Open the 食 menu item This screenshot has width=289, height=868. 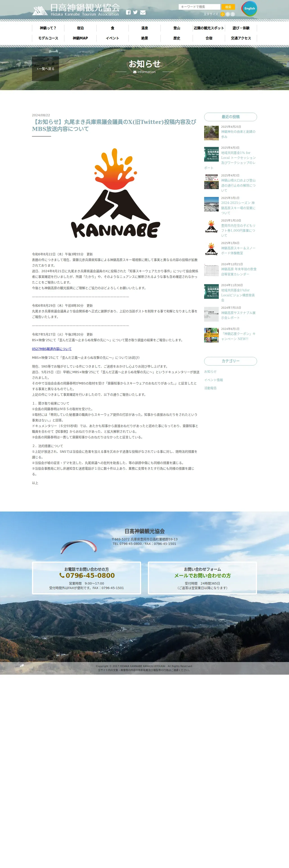[112, 28]
